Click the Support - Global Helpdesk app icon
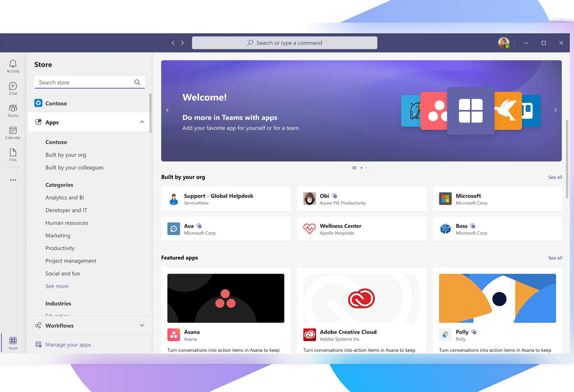574x392 pixels. coord(174,199)
